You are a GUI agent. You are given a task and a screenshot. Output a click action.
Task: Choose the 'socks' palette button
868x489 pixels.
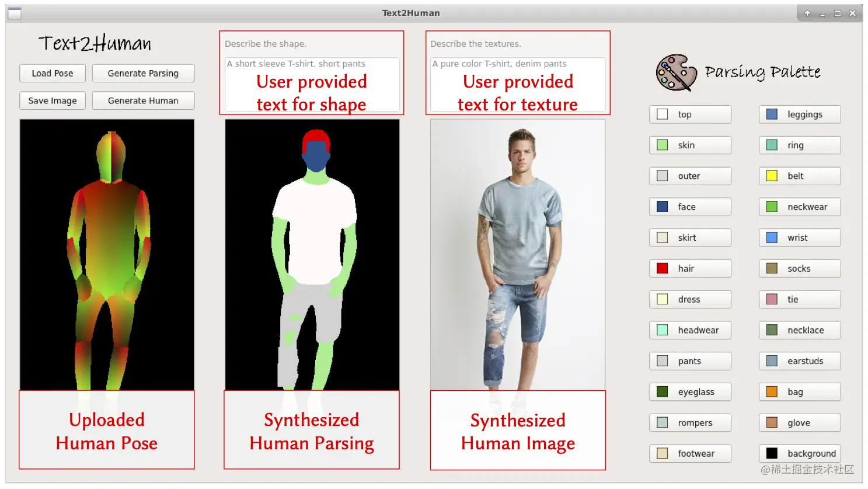coord(800,269)
